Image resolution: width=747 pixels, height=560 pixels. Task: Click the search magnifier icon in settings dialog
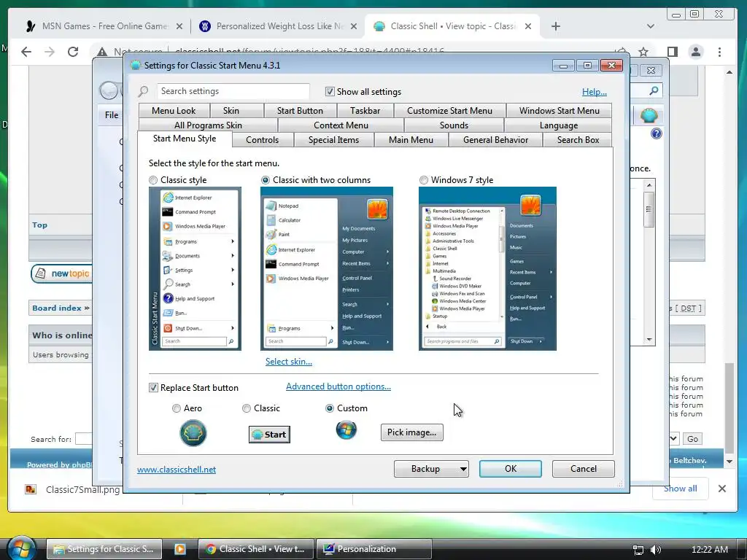pyautogui.click(x=144, y=91)
